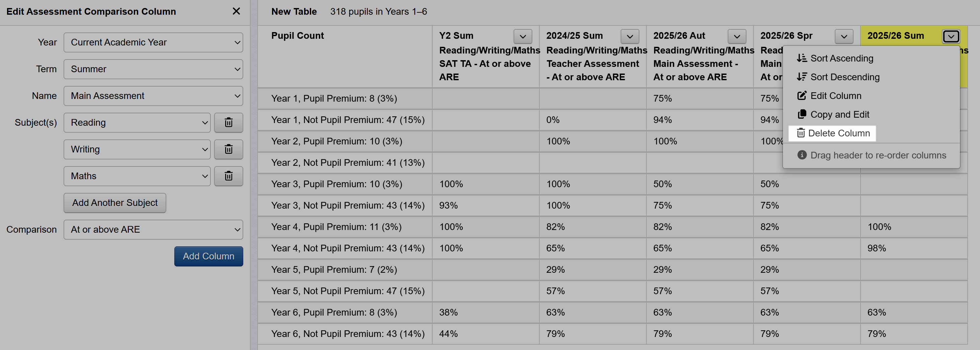This screenshot has height=350, width=980.
Task: Click the Pupil Count column header
Action: click(297, 36)
